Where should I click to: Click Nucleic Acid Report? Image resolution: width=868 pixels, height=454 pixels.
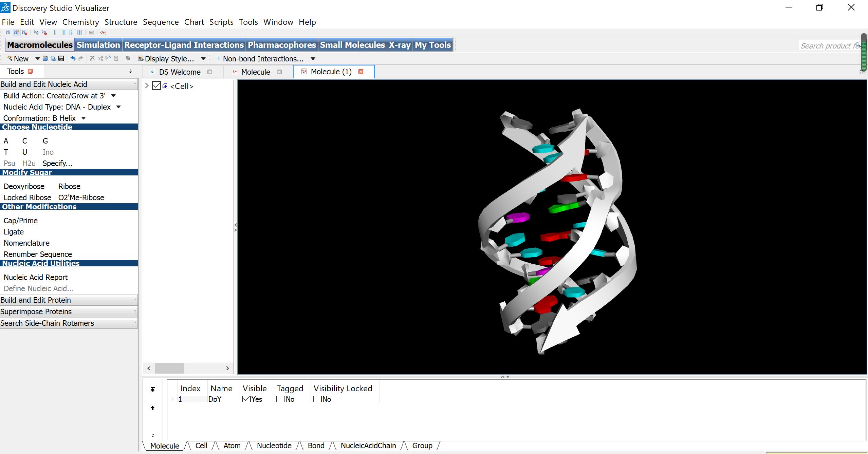pos(36,277)
